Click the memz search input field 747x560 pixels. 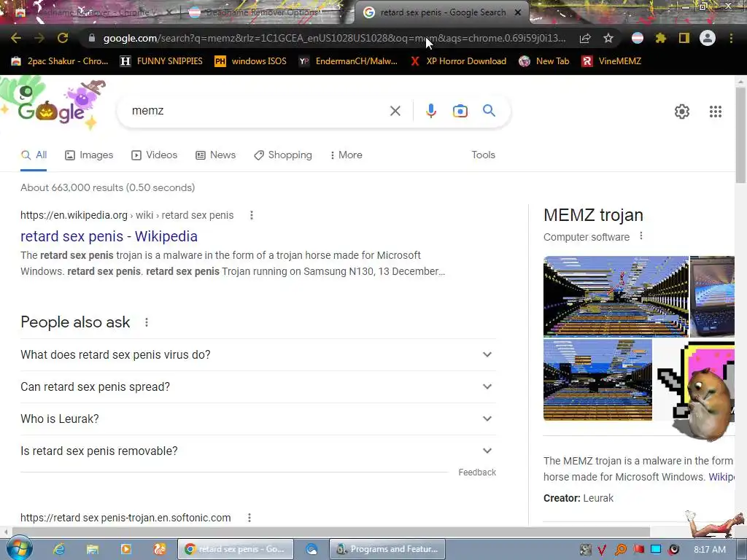tap(258, 111)
